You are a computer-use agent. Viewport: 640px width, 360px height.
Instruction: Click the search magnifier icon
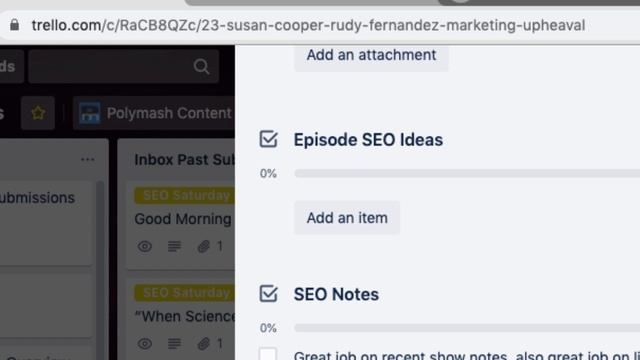pyautogui.click(x=201, y=66)
